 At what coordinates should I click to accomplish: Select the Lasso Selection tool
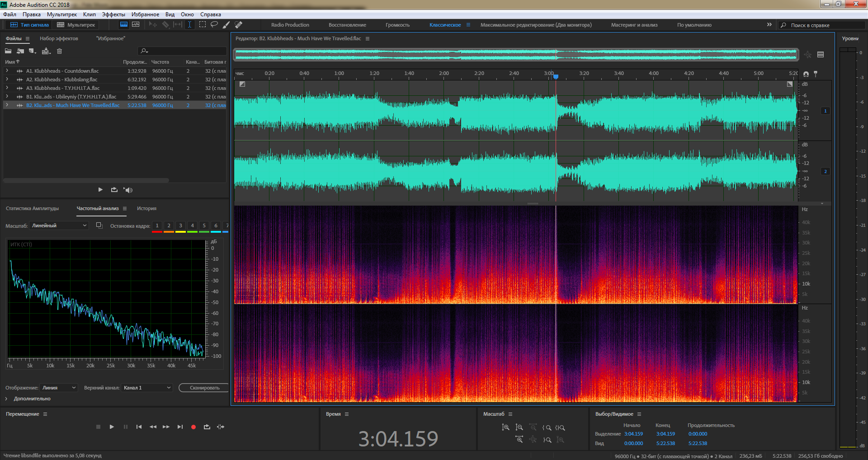pos(214,25)
